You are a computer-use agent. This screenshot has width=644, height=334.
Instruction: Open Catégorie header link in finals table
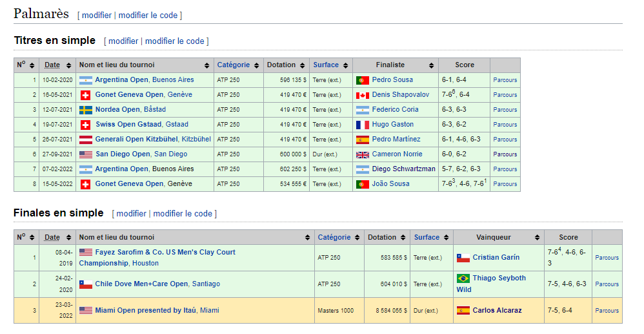[x=334, y=237]
